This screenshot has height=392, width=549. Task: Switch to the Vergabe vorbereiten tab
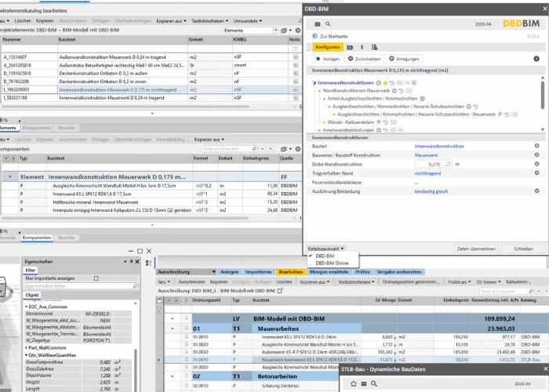pos(398,272)
